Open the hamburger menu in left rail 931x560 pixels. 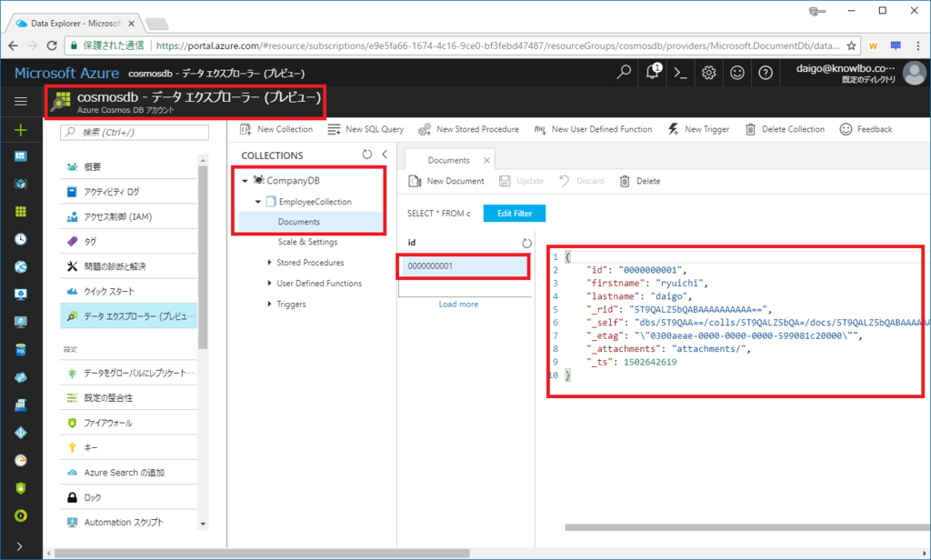(21, 101)
